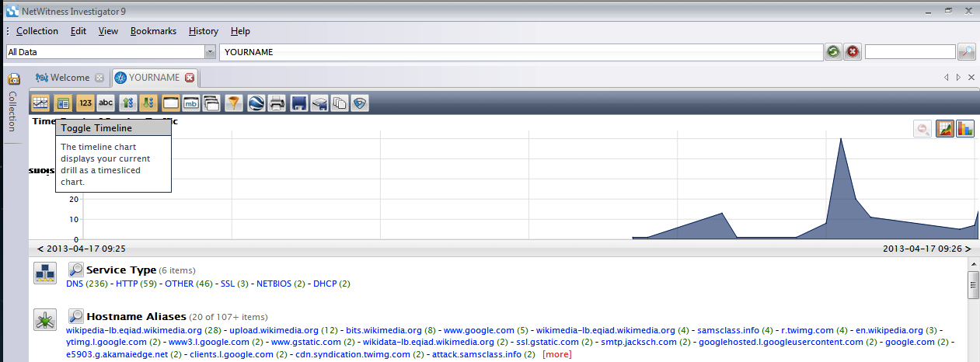Viewport: 980px width, 362px height.
Task: Open the History menu
Action: click(x=204, y=31)
